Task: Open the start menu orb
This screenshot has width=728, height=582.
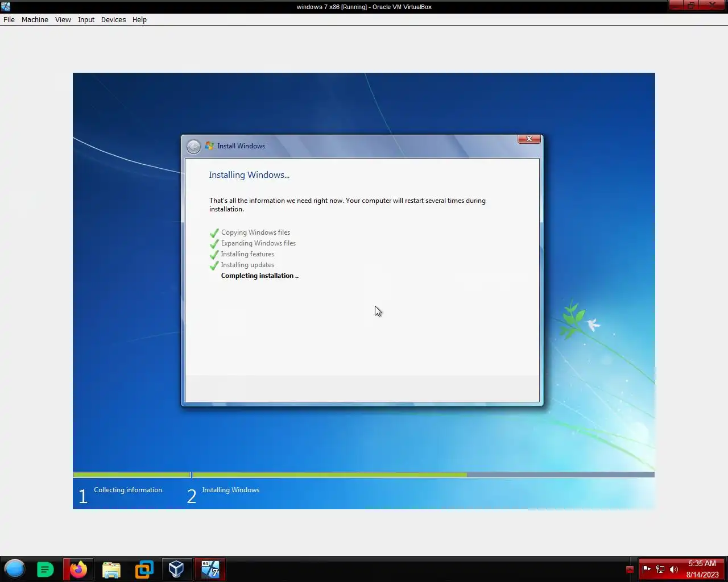Action: click(x=15, y=569)
